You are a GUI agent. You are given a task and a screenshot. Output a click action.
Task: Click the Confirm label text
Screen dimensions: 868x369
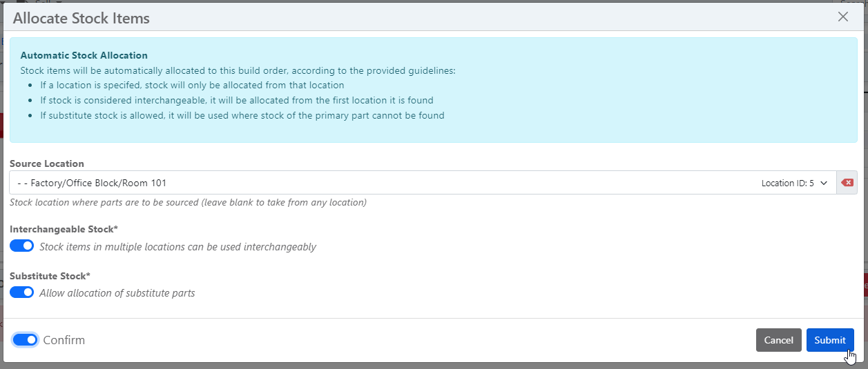coord(64,340)
